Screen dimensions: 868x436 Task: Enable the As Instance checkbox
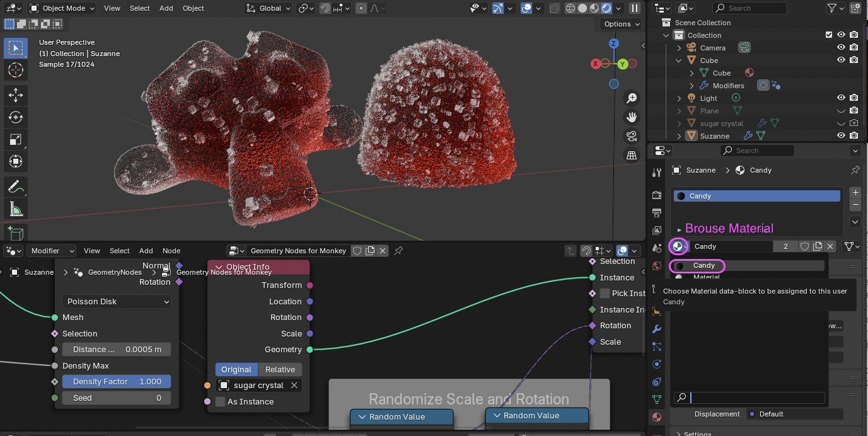click(x=220, y=402)
